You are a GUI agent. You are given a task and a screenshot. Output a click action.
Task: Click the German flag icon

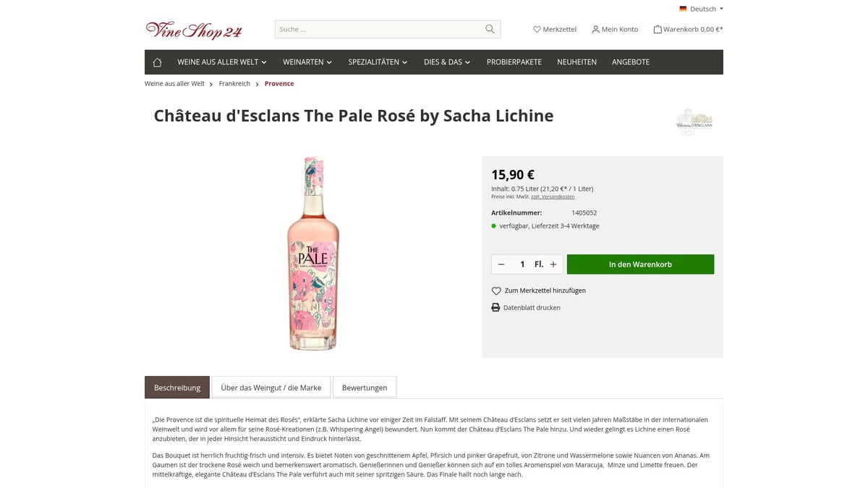pos(682,9)
